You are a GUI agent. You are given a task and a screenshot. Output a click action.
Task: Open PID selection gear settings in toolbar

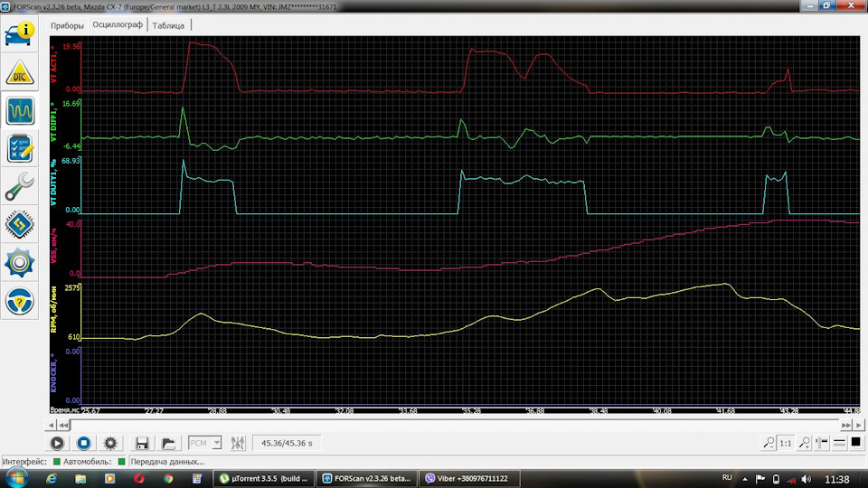pos(110,443)
